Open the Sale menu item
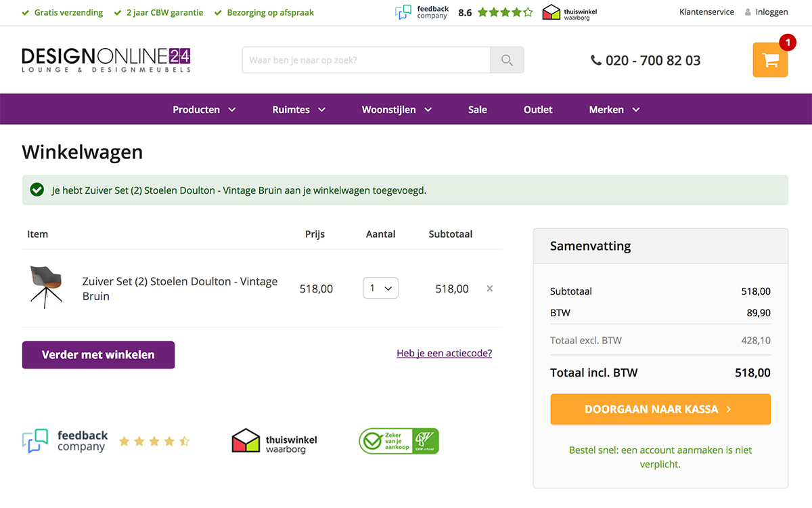 point(478,110)
